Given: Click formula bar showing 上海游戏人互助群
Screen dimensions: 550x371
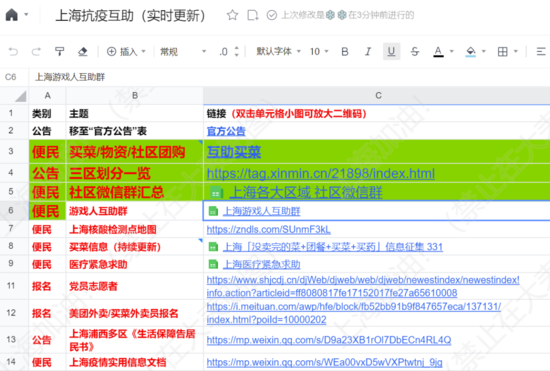Looking at the screenshot, I should click(70, 77).
